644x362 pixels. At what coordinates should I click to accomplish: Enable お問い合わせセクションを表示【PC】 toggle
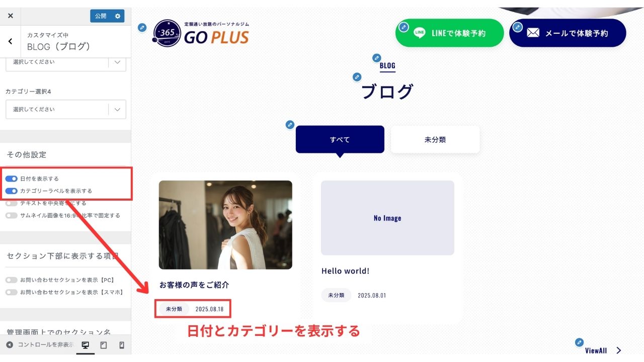tap(12, 280)
